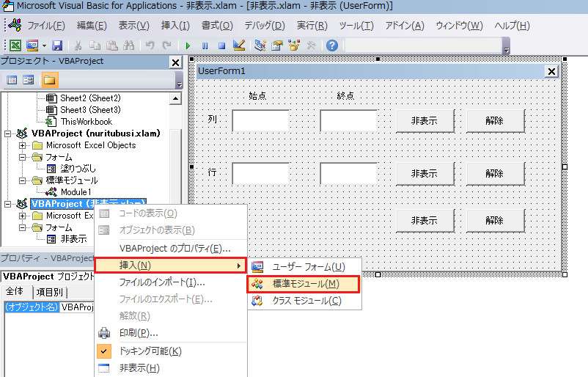Click the 解除 button in the 行 row
Screen dimensions: 588x377
pos(495,174)
